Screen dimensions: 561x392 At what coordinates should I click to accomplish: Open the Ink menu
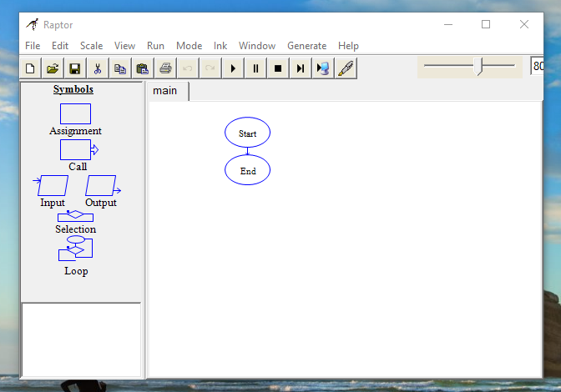(x=220, y=46)
